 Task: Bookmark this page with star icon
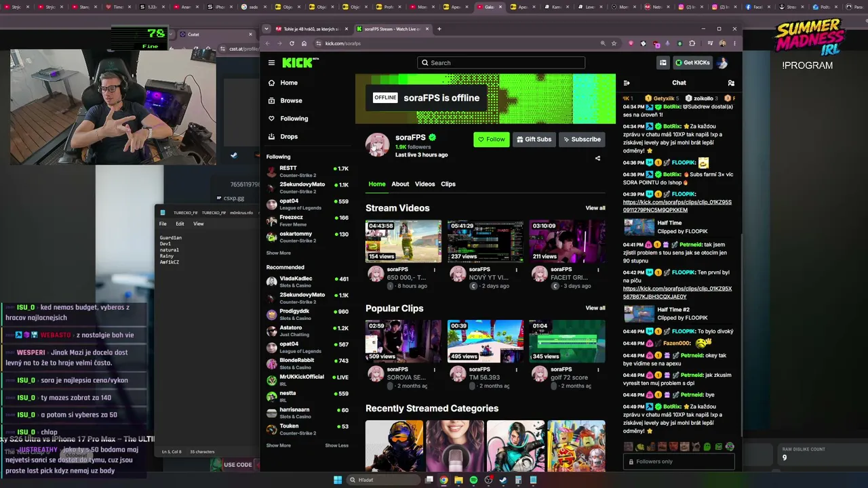point(614,43)
